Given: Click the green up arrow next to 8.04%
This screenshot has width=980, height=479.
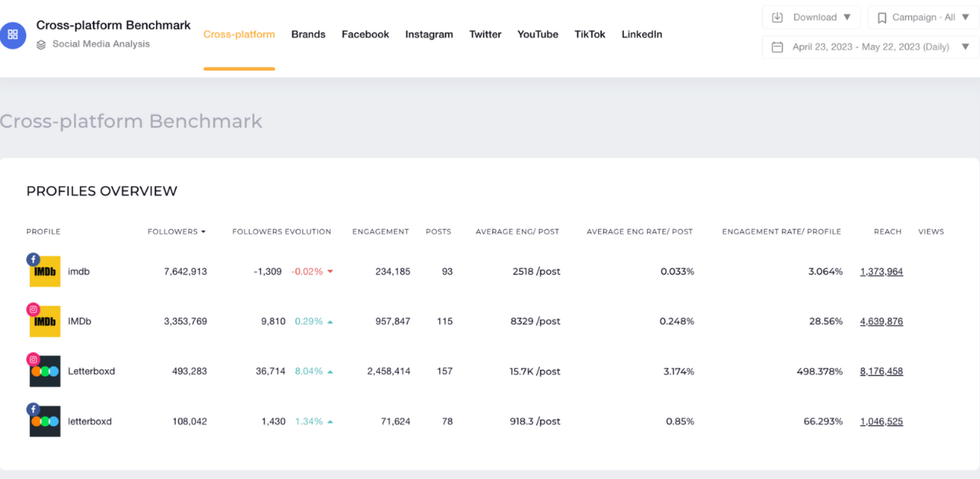Looking at the screenshot, I should point(330,371).
